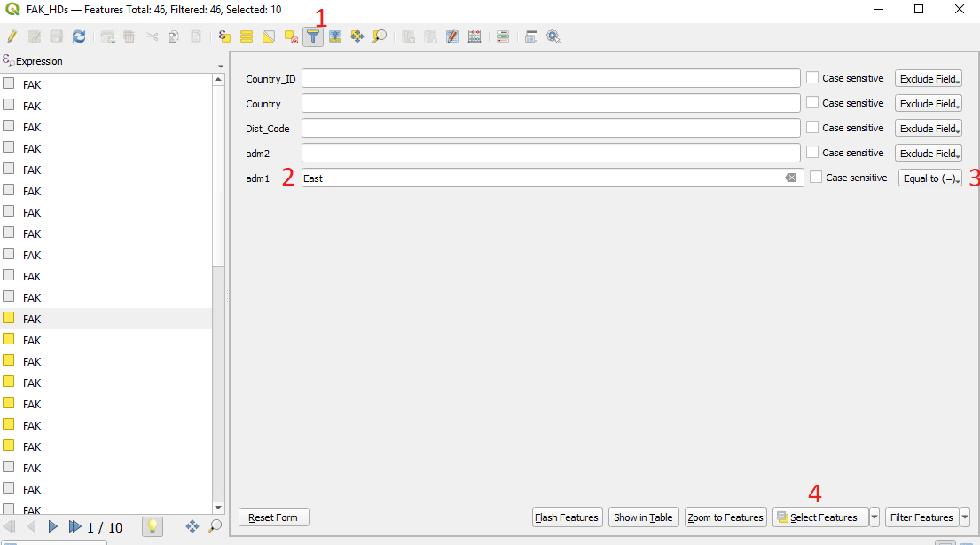980x545 pixels.
Task: Reload the attribute table
Action: [79, 36]
